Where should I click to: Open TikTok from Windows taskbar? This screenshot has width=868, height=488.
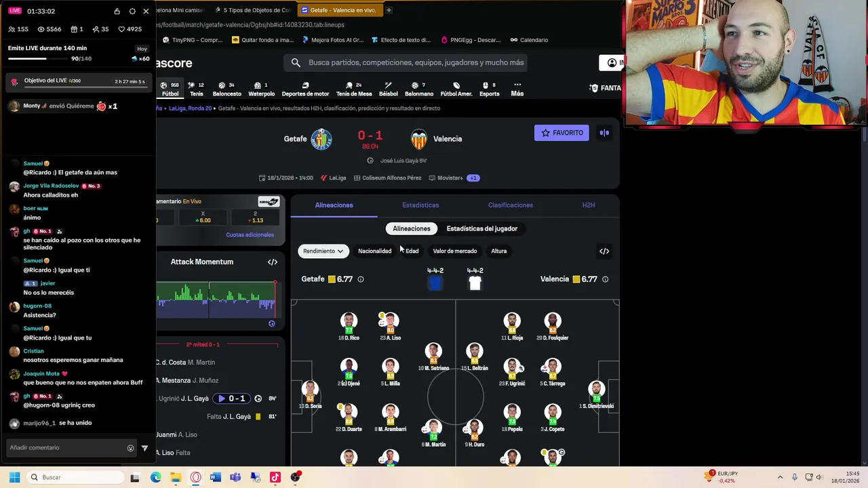pyautogui.click(x=275, y=477)
